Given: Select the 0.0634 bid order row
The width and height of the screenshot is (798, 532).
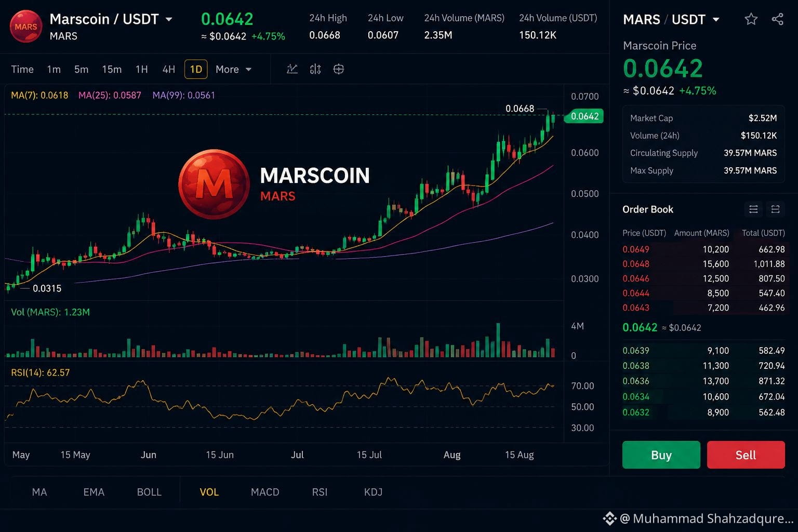Looking at the screenshot, I should coord(703,396).
